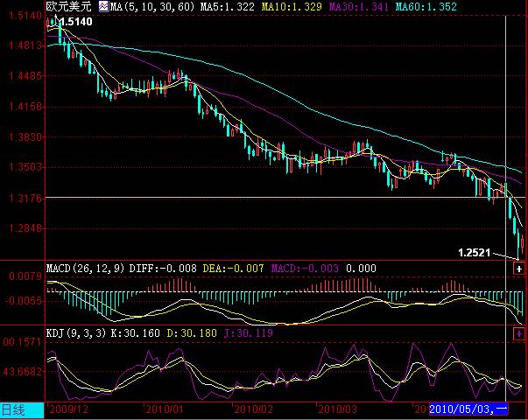Viewport: 528px width, 420px height.
Task: Click the MACD:-0.003 value
Action: pos(305,269)
